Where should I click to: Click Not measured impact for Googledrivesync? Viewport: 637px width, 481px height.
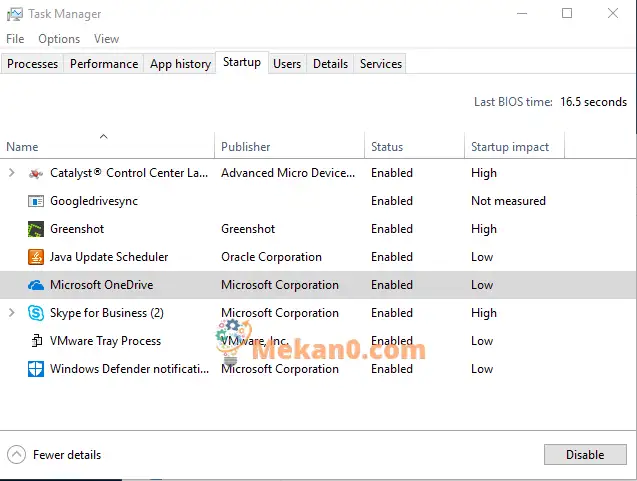tap(508, 201)
